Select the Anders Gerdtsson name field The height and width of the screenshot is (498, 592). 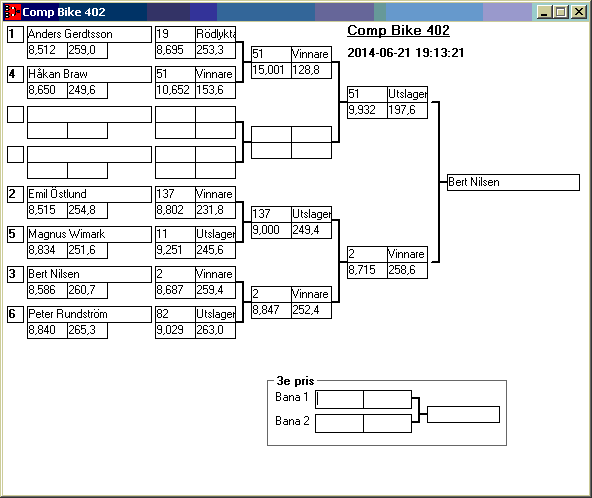click(89, 34)
